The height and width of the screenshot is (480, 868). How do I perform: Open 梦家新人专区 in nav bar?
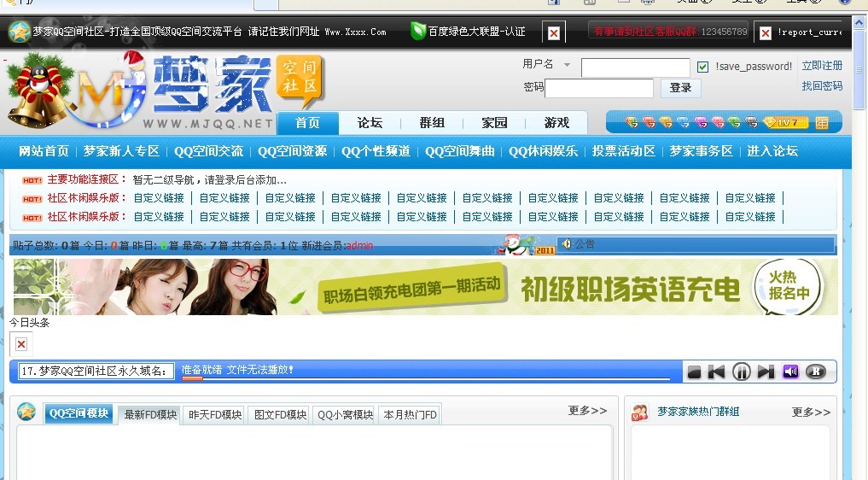point(121,151)
